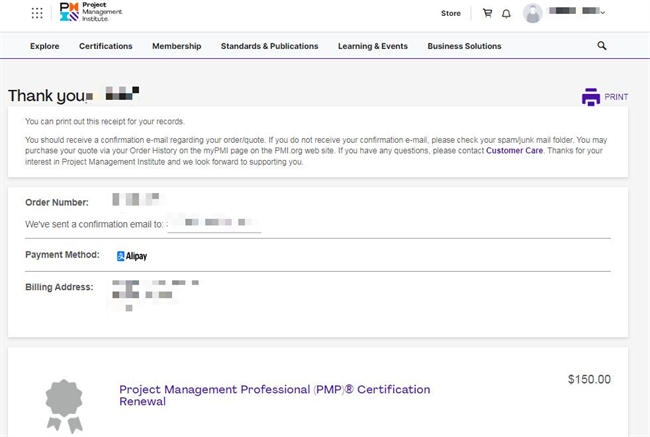The image size is (650, 437).
Task: Open search with the magnifier icon
Action: pos(602,46)
